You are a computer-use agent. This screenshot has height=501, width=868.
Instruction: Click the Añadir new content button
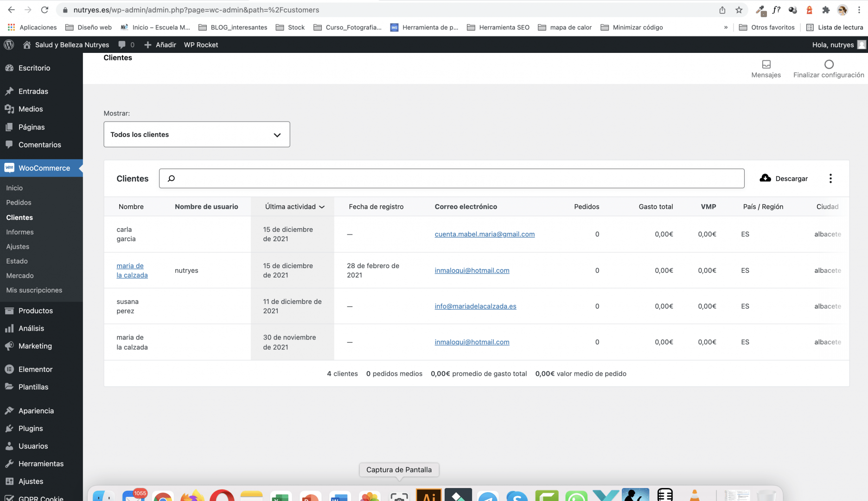160,45
